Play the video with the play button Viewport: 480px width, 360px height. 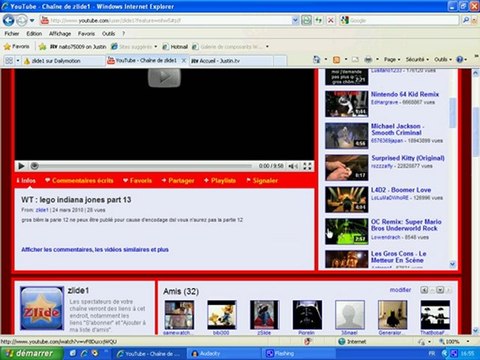click(x=21, y=166)
